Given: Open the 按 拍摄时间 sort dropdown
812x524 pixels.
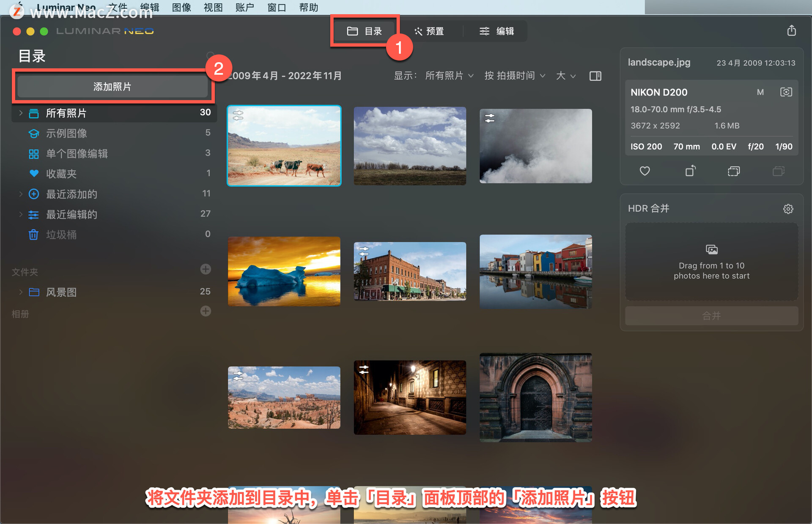Looking at the screenshot, I should (515, 76).
